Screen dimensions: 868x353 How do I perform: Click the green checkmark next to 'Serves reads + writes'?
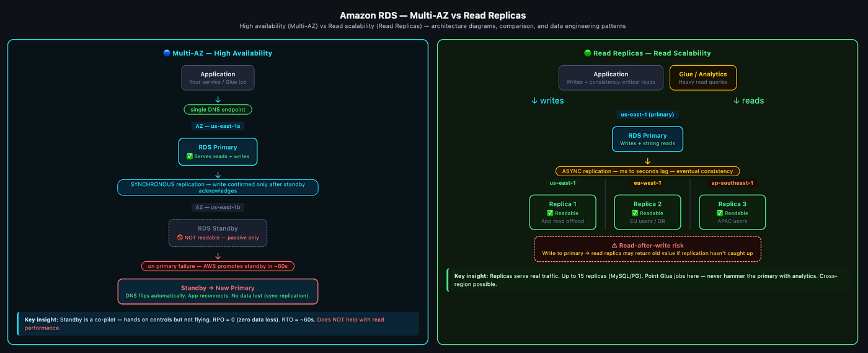pyautogui.click(x=190, y=156)
